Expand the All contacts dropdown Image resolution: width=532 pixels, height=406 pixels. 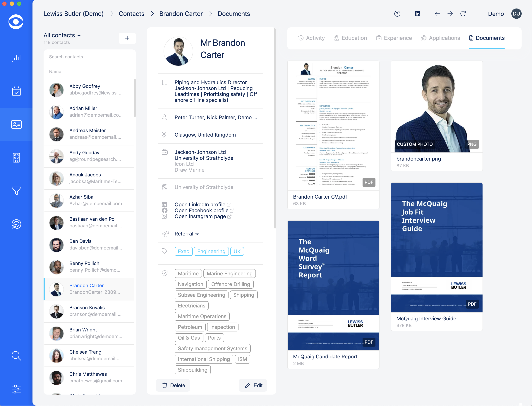tap(62, 35)
